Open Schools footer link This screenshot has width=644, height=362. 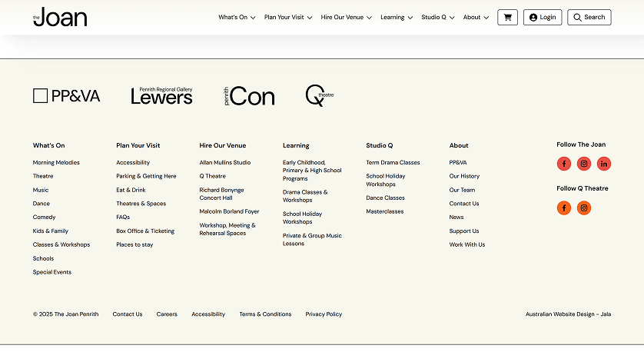pyautogui.click(x=43, y=258)
